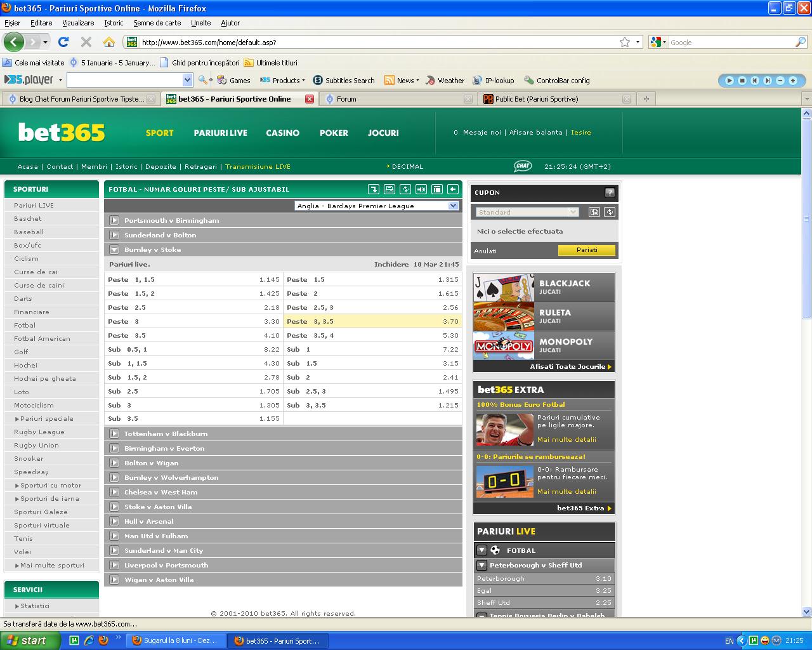
Task: Click the BS.Player play button
Action: tap(729, 81)
